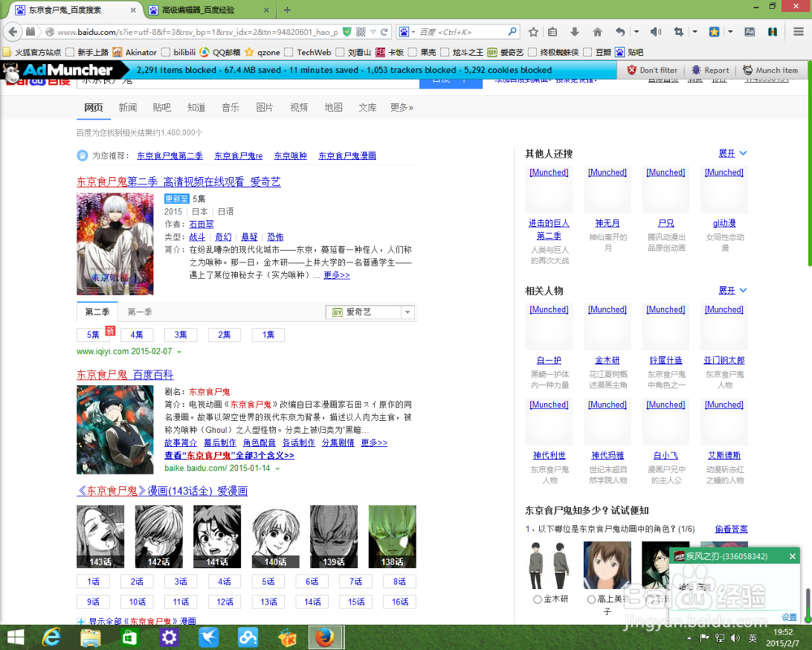Open 偷看答案 quiz link
Viewport: 812px width, 650px height.
click(x=732, y=529)
